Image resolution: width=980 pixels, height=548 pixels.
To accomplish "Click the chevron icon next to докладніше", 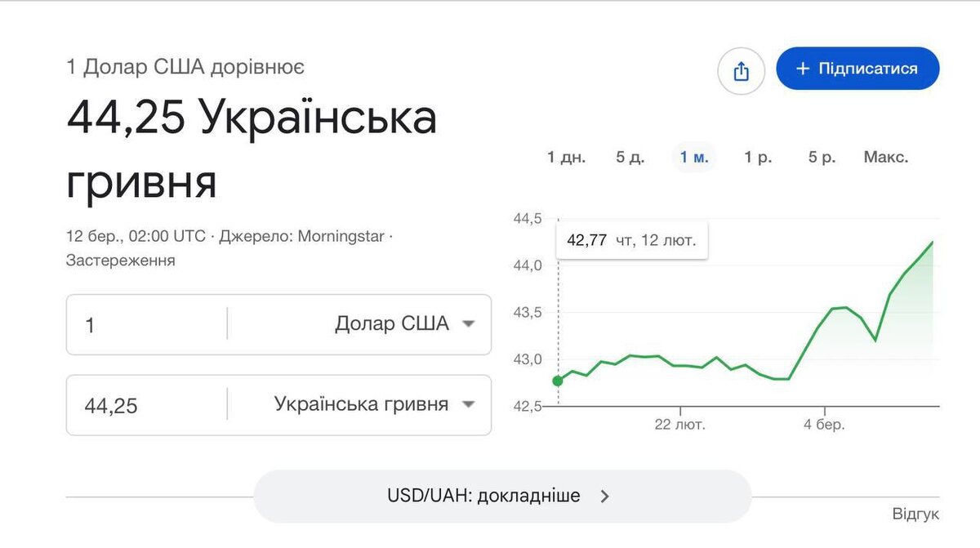I will pyautogui.click(x=604, y=495).
